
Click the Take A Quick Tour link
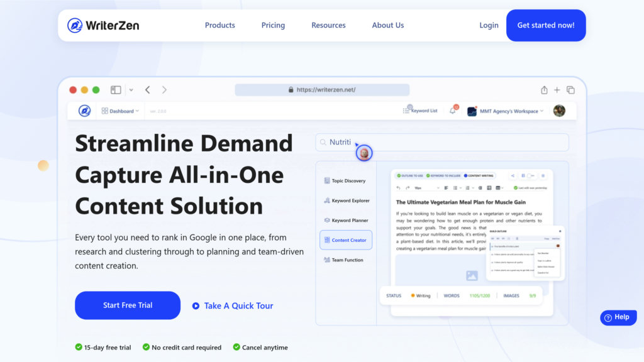pos(233,306)
